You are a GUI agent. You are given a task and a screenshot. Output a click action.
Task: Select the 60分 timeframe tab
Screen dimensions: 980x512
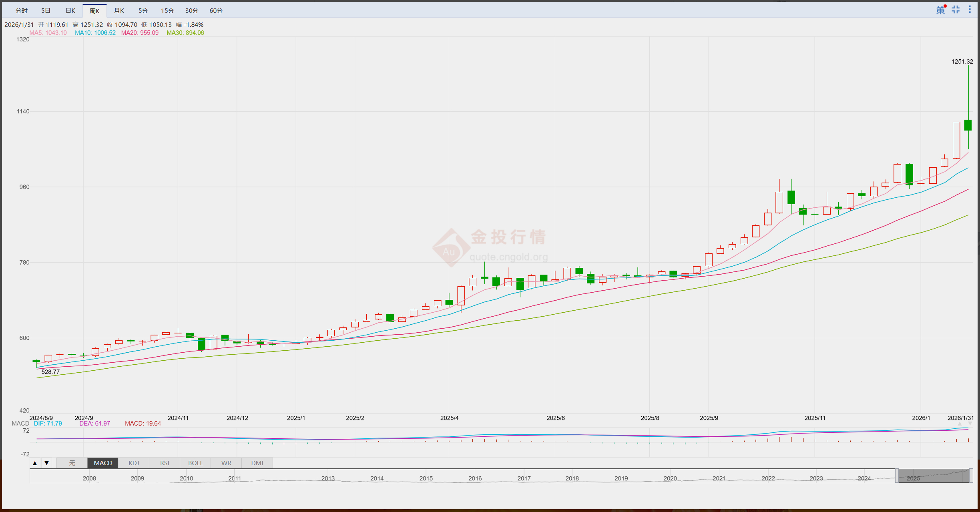click(x=216, y=11)
